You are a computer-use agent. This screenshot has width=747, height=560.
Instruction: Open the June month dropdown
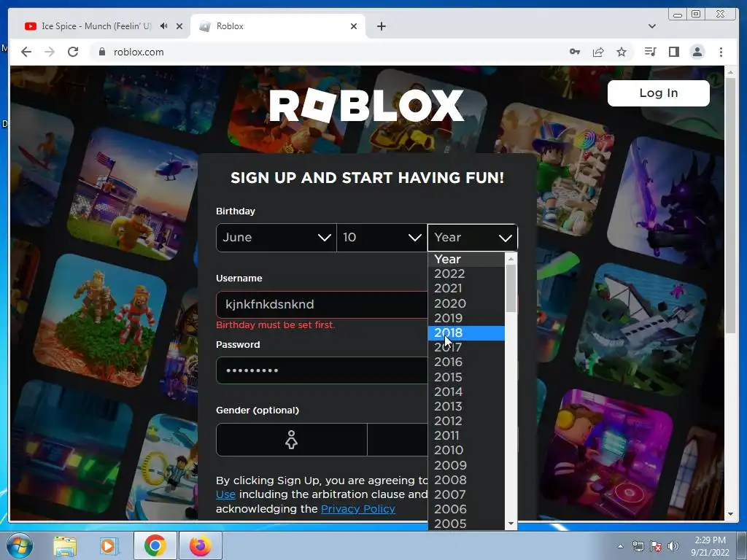tap(276, 237)
